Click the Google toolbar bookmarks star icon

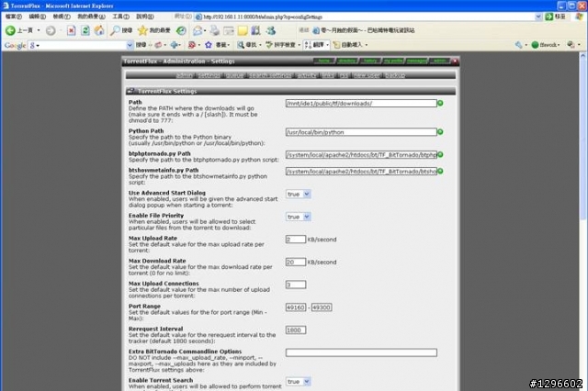[209, 45]
